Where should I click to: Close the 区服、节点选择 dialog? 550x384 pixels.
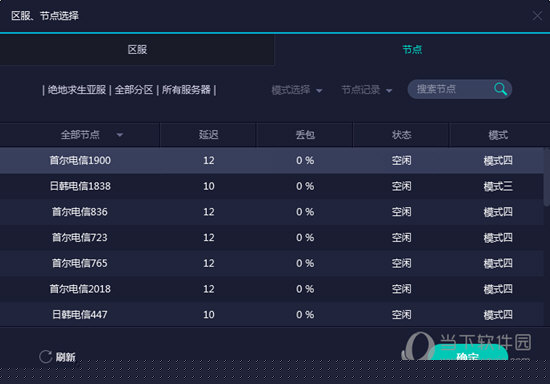[x=537, y=16]
